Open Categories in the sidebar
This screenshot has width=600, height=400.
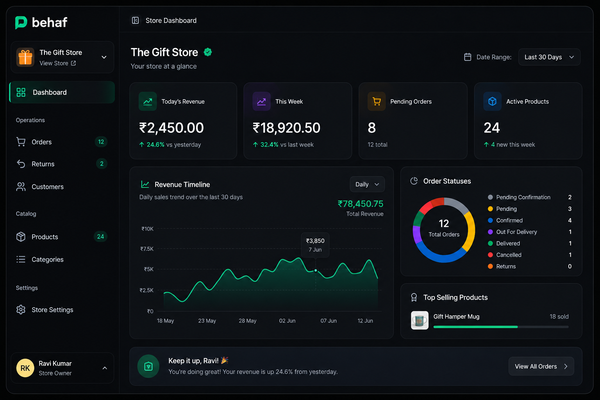62,260
